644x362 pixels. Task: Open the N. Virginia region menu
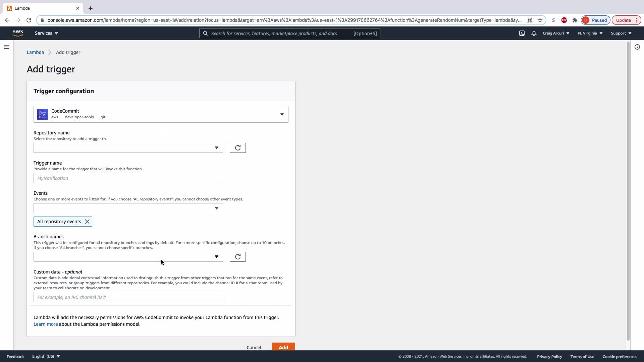coord(590,33)
